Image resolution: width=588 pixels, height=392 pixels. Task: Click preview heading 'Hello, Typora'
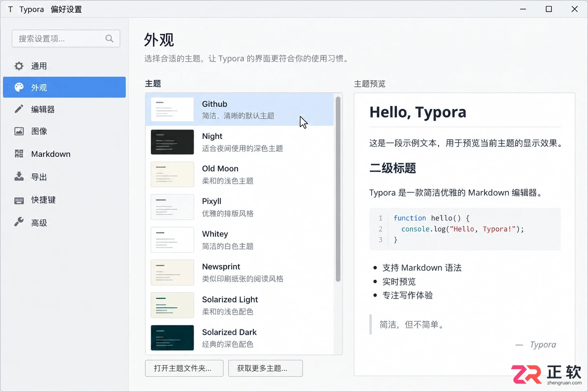(418, 112)
